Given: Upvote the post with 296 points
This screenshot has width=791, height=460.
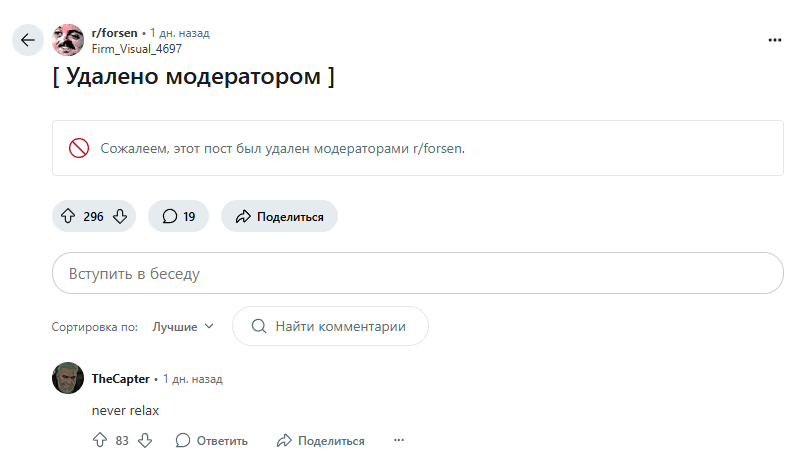Looking at the screenshot, I should [68, 216].
